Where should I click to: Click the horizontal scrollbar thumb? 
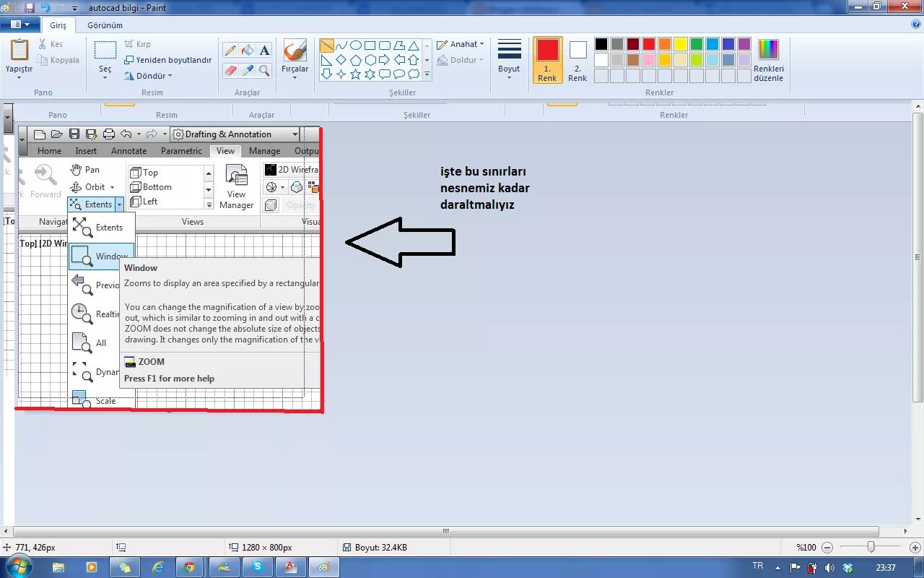click(x=446, y=531)
